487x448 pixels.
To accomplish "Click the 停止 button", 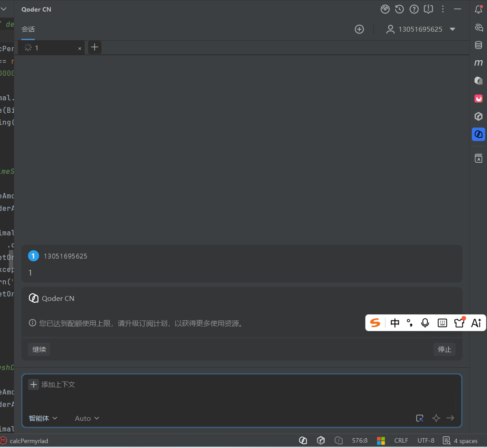I will pos(445,349).
